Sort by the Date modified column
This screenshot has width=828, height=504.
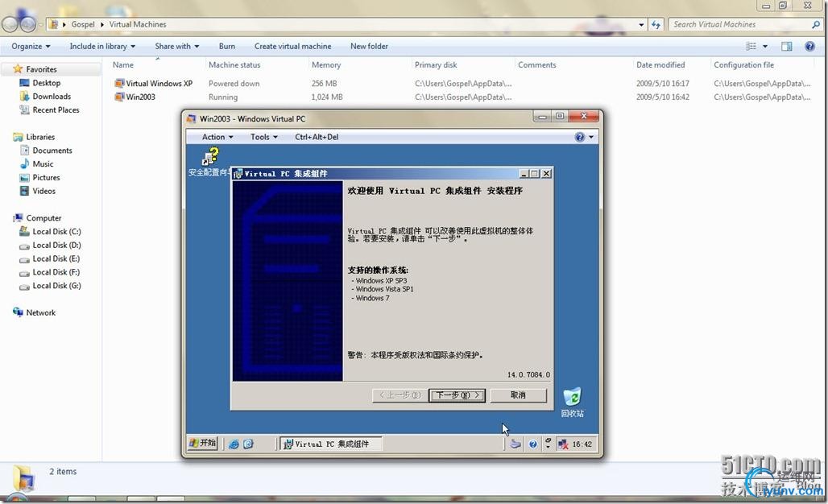coord(660,65)
